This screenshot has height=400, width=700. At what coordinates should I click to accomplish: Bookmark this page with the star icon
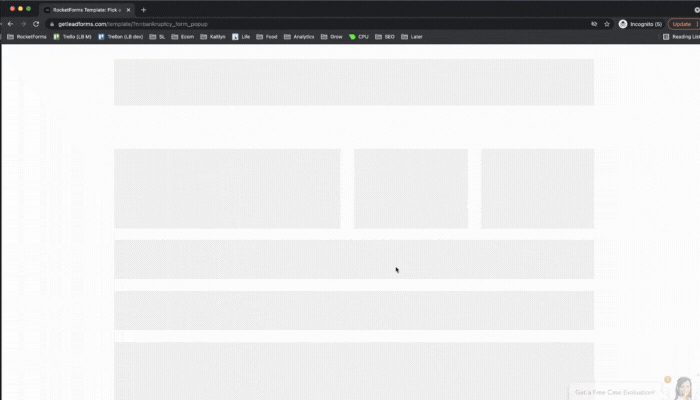tap(607, 23)
